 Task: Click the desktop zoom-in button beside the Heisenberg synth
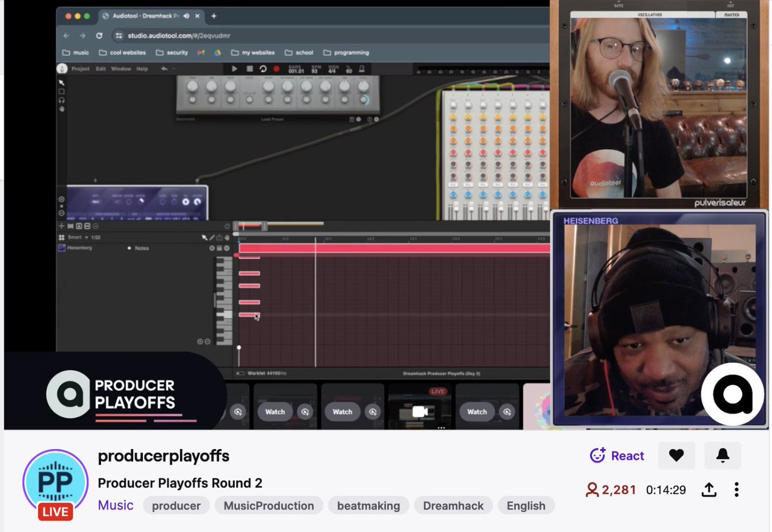62,199
